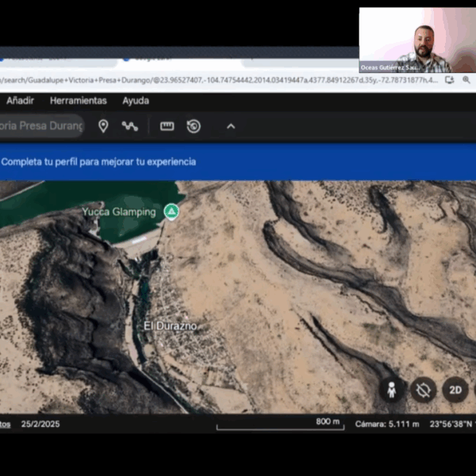Open the Herramientas menu
Image resolution: width=476 pixels, height=476 pixels.
tap(78, 101)
